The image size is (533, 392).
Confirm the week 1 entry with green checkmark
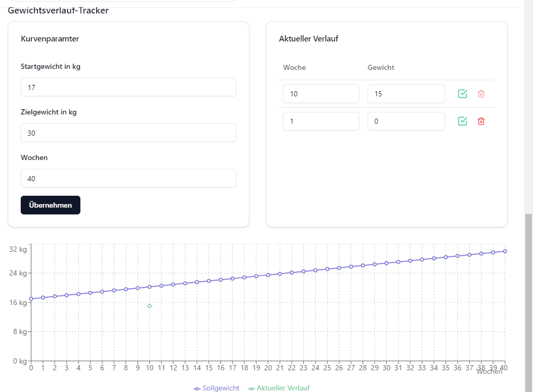tap(462, 121)
